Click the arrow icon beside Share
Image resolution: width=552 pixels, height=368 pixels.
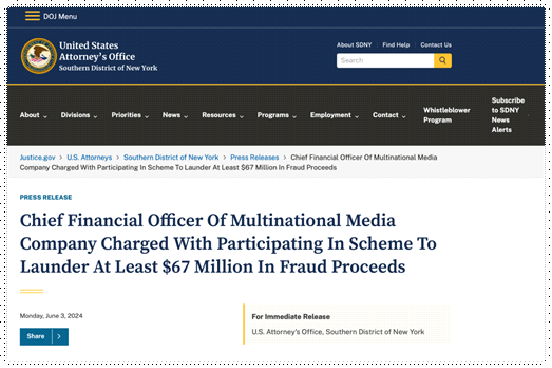pos(59,337)
